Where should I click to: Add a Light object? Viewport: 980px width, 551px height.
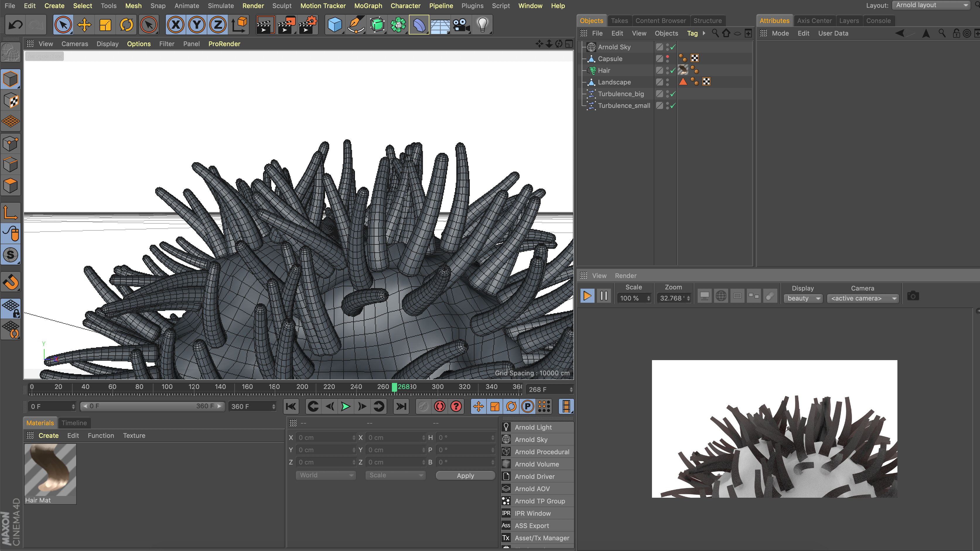482,25
